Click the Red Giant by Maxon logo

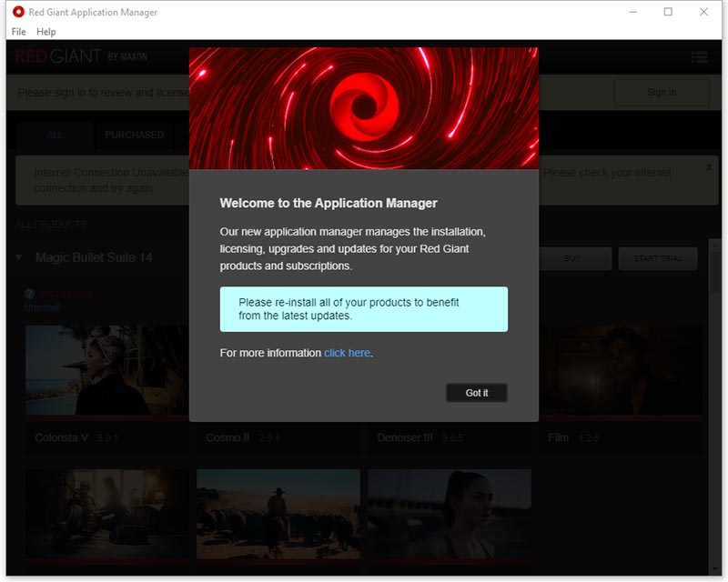coord(81,56)
